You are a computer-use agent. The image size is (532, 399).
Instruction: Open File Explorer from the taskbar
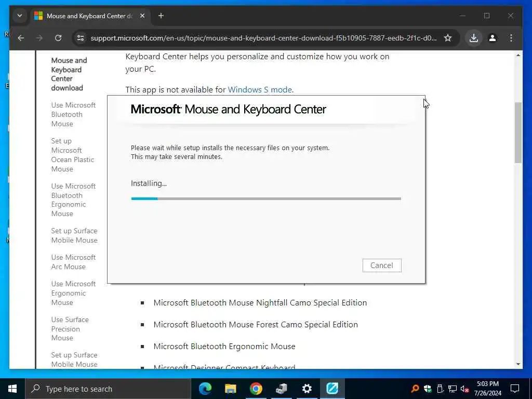point(230,389)
